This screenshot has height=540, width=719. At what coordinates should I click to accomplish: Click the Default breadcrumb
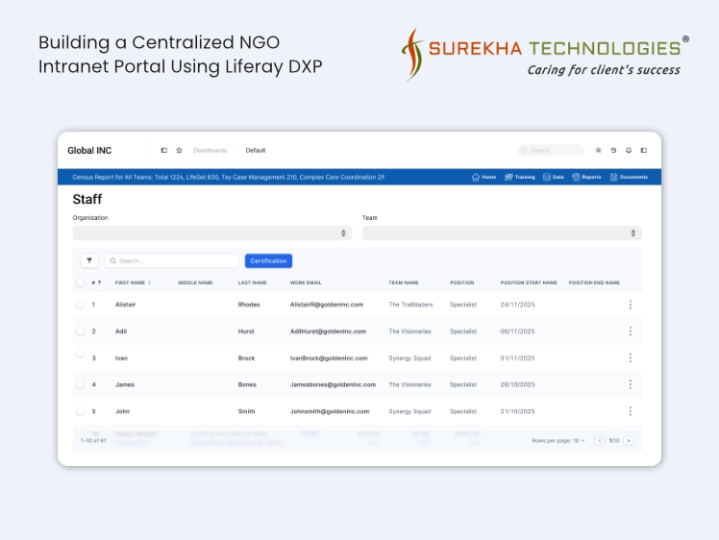pos(255,150)
